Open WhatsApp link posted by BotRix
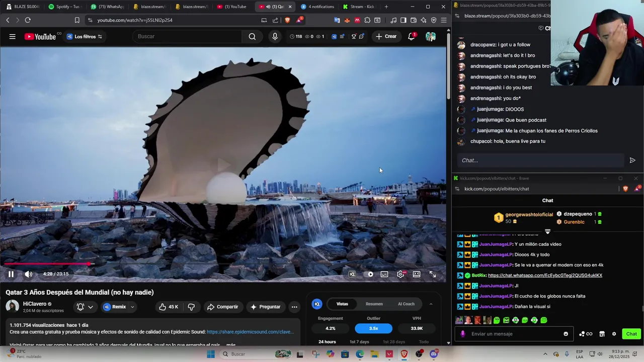Screen dimensions: 644x362 coord(545,276)
